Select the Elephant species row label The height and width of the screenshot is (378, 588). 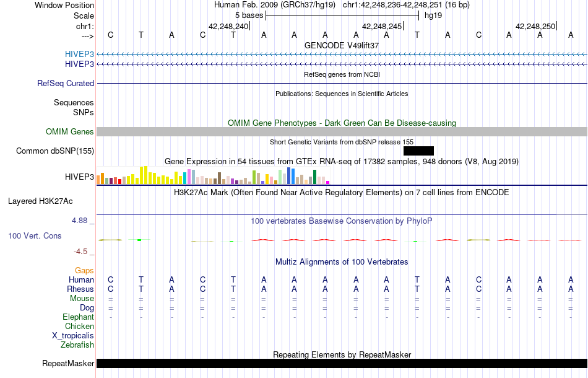[x=79, y=317]
